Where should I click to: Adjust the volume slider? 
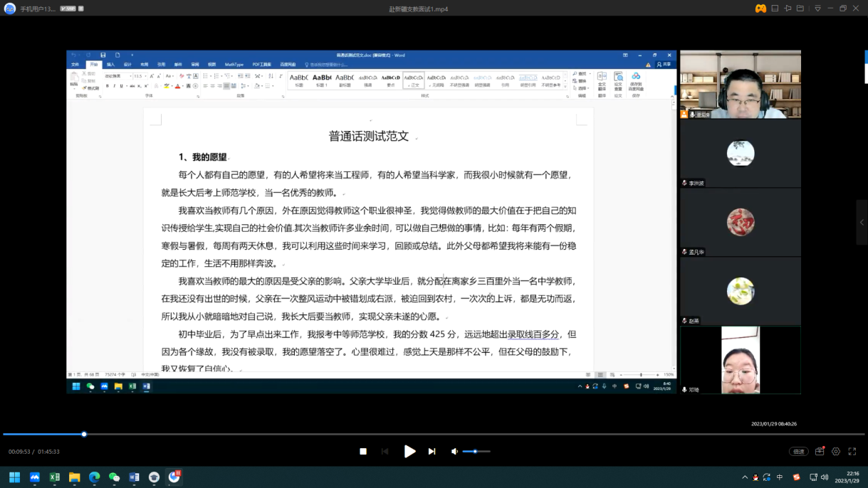pos(476,451)
